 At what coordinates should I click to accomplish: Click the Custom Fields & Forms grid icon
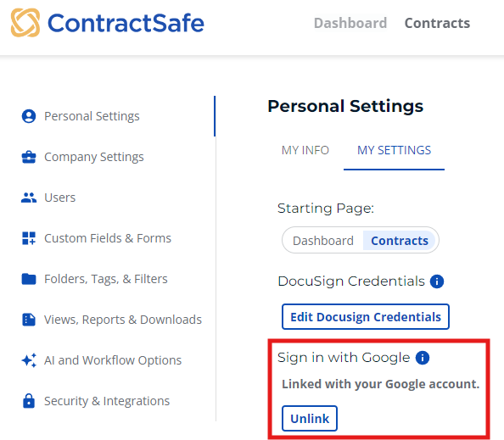tap(29, 238)
